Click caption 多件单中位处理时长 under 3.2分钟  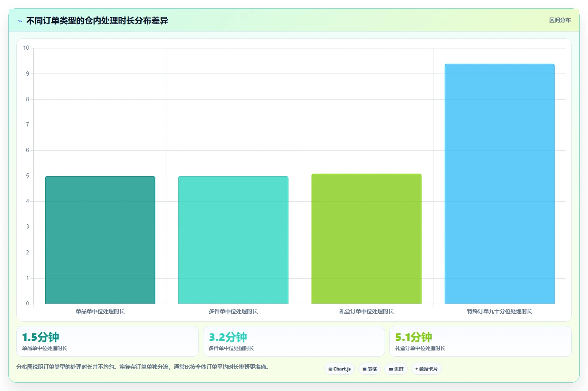coord(231,348)
